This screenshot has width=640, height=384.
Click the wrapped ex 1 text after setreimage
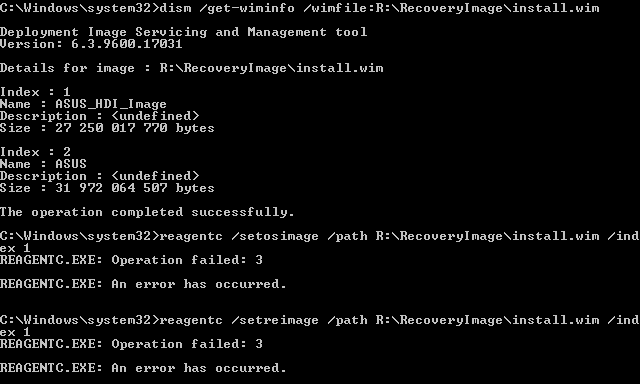pos(15,332)
